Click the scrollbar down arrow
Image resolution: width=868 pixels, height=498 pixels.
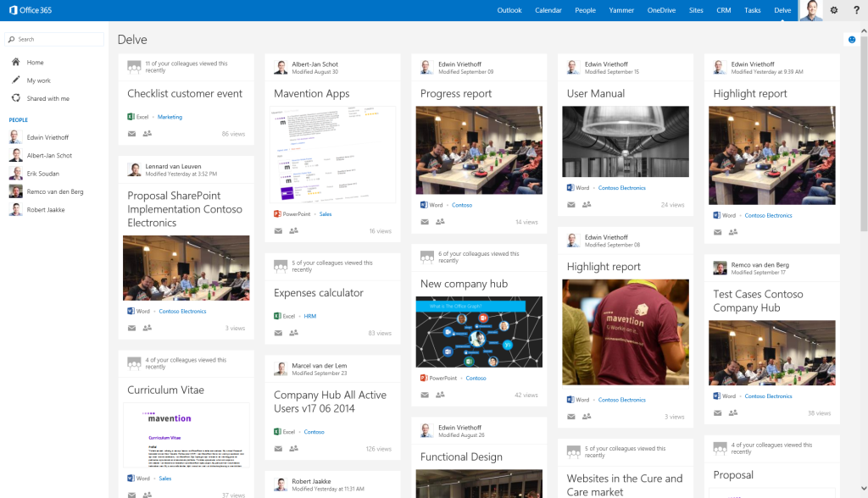click(x=864, y=489)
